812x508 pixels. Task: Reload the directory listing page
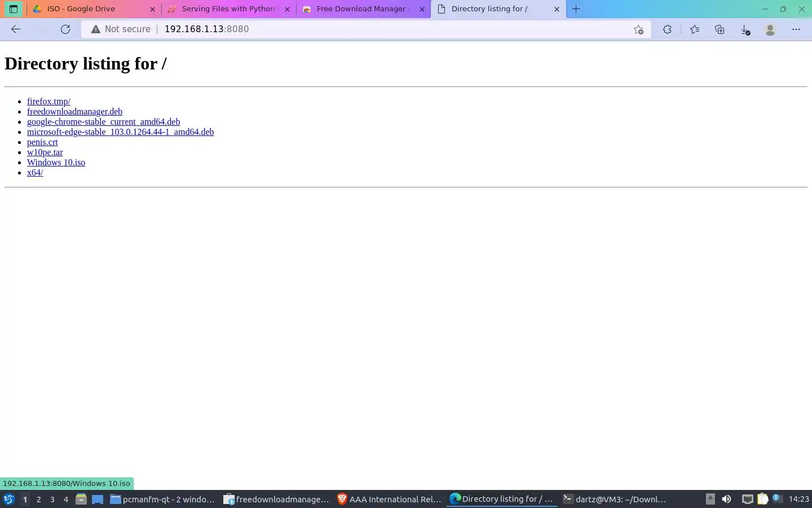click(x=65, y=29)
